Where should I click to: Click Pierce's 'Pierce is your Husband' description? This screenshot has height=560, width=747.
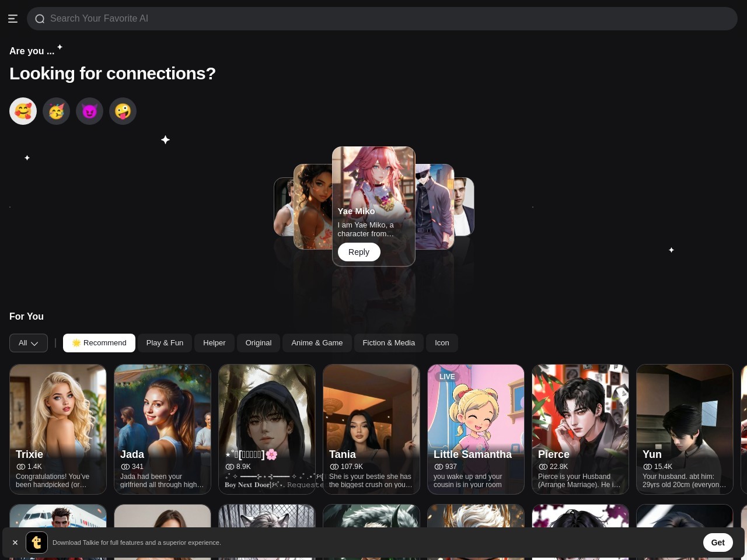pos(579,481)
